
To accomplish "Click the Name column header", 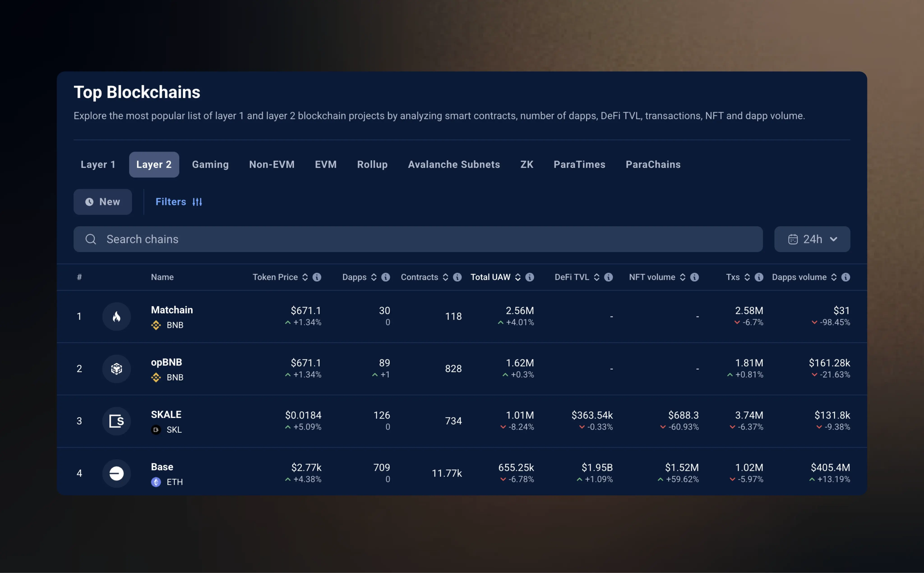I will 162,277.
